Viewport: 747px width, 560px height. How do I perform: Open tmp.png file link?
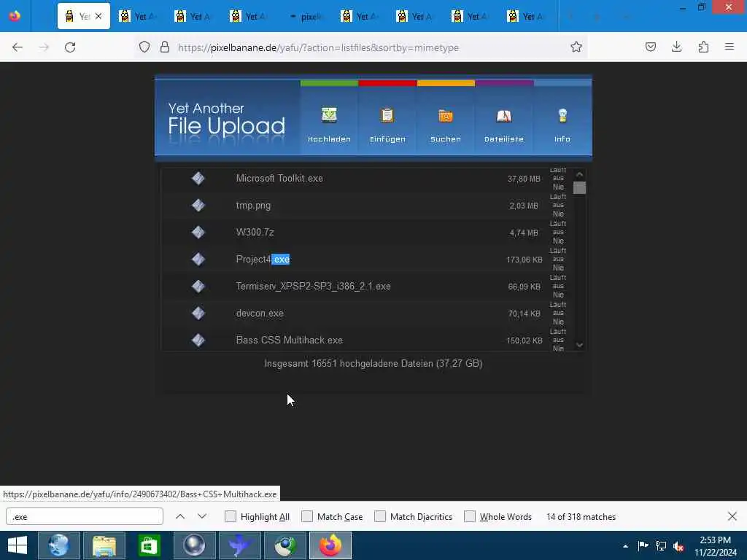253,206
